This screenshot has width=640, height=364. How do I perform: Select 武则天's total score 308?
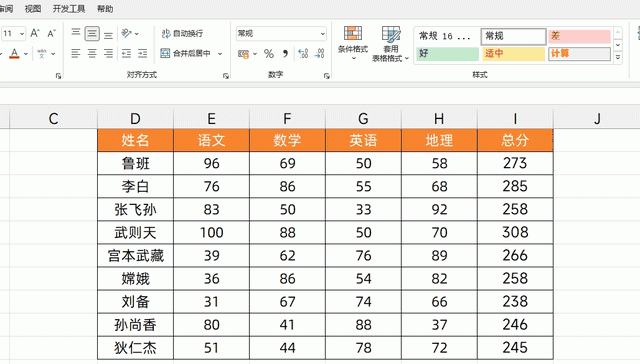tap(515, 233)
